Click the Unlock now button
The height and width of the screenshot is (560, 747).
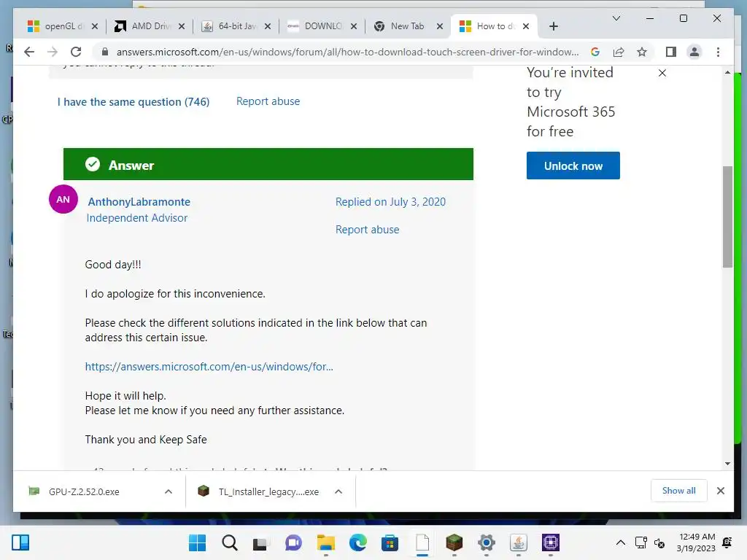tap(573, 166)
